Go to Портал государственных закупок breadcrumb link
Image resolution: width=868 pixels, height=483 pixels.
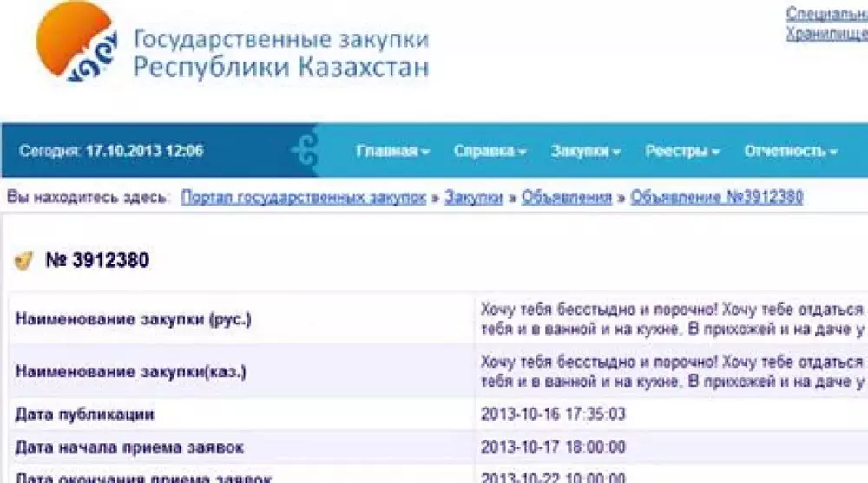(304, 198)
